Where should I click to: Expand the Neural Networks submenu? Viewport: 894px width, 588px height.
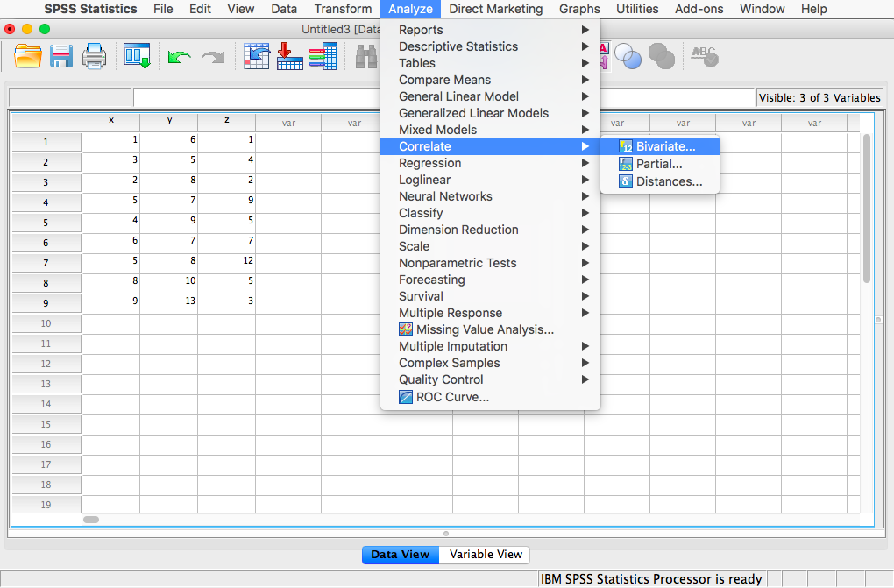pos(490,196)
